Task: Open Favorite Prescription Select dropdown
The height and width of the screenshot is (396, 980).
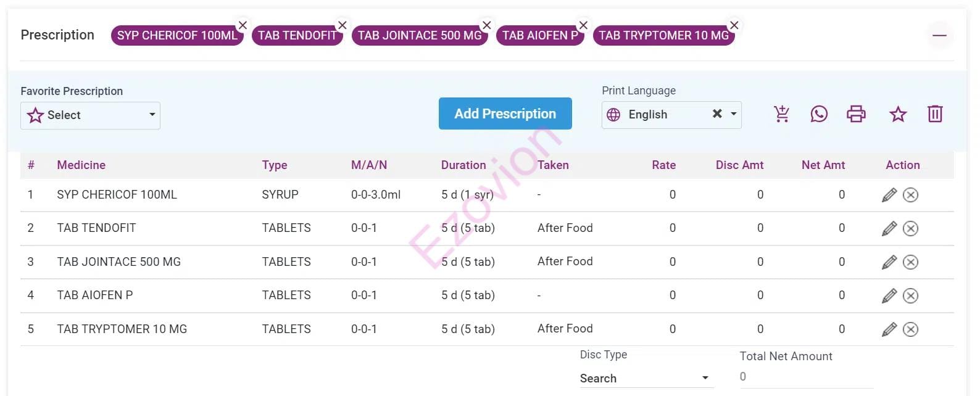Action: tap(90, 115)
